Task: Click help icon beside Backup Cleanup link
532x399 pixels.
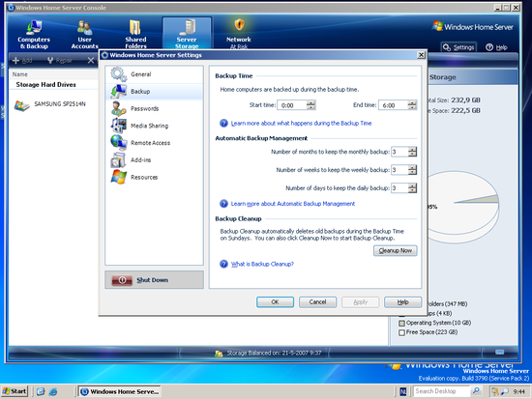Action: pos(223,264)
